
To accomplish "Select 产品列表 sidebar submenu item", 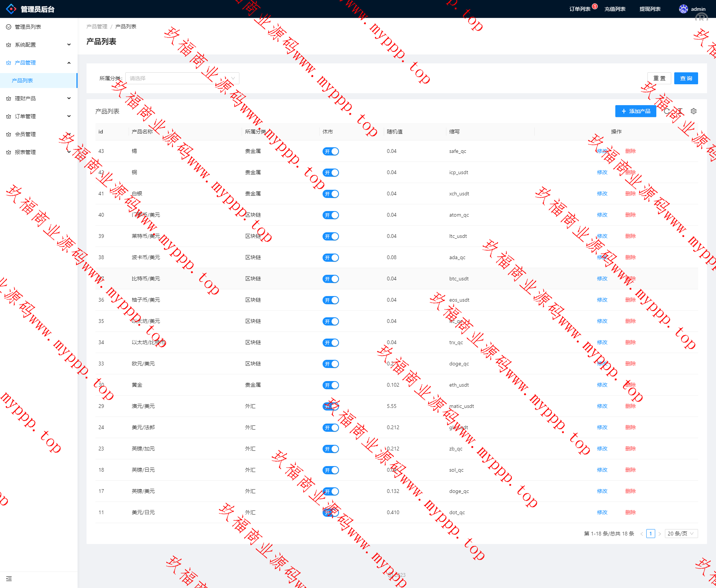I will point(22,81).
